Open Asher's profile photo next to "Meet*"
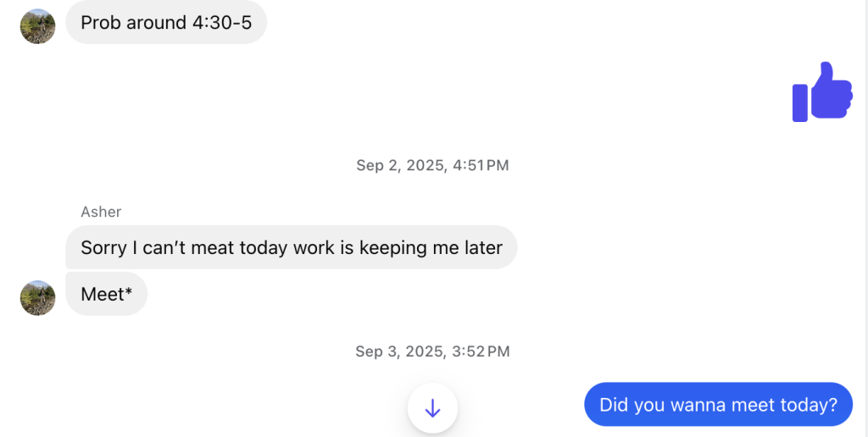This screenshot has width=868, height=437. 38,298
